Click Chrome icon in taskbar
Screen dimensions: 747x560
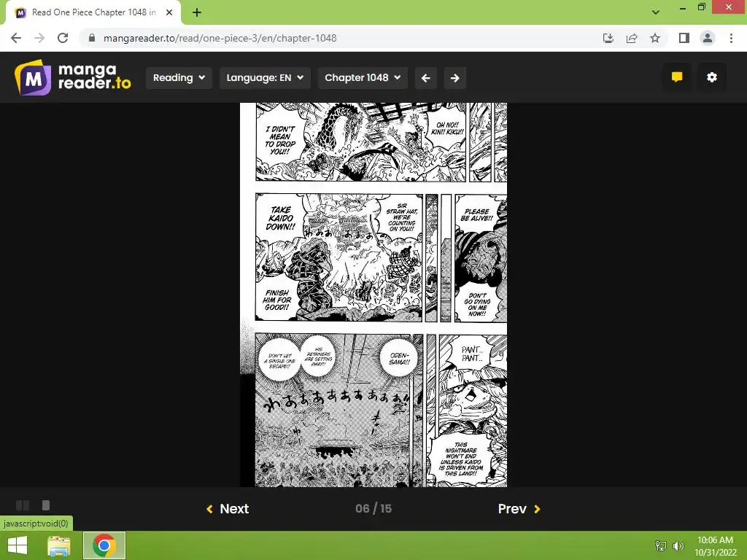[x=104, y=545]
